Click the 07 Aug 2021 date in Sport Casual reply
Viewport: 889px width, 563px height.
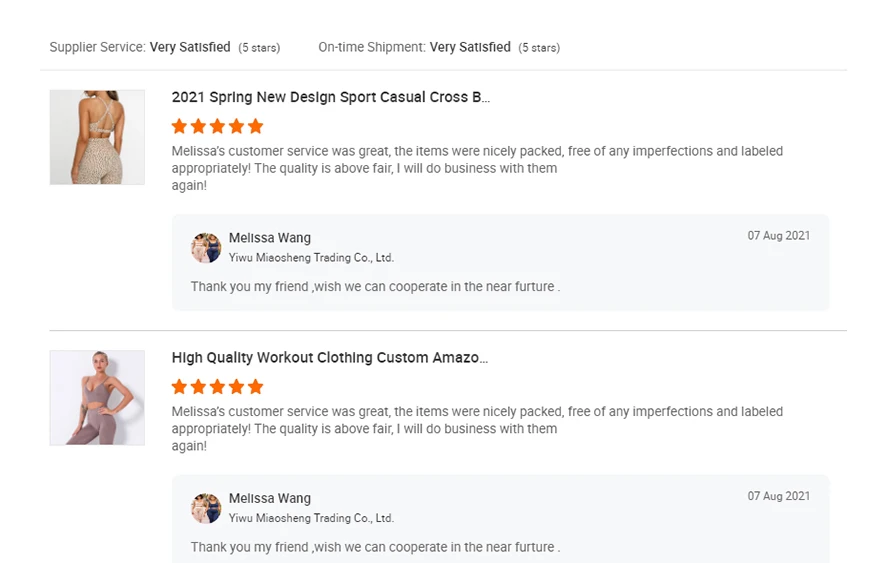coord(779,236)
